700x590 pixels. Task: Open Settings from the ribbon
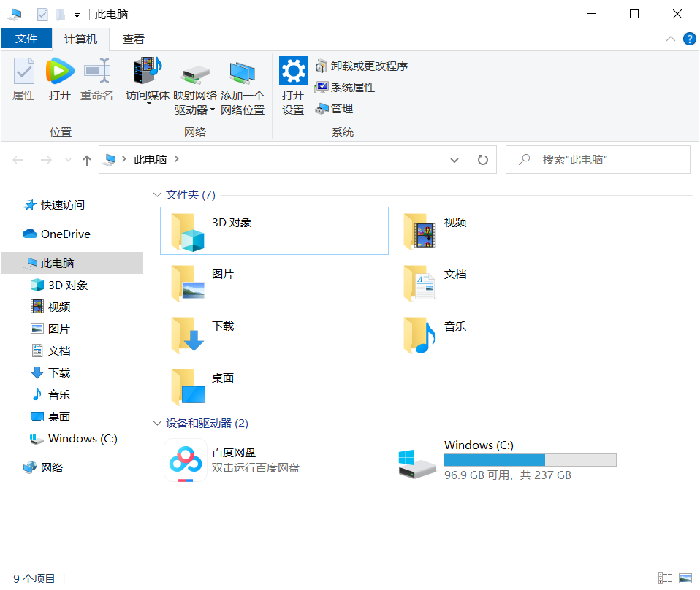pyautogui.click(x=293, y=80)
